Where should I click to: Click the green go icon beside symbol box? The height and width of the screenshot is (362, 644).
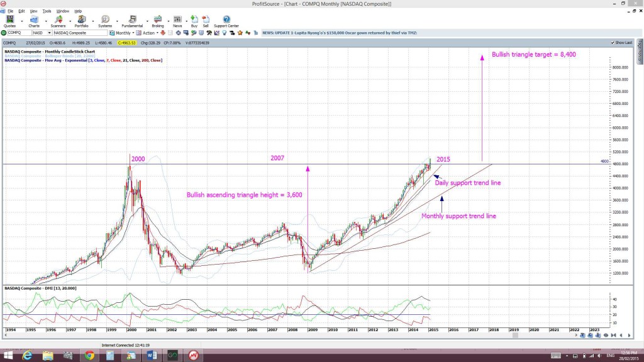4,33
